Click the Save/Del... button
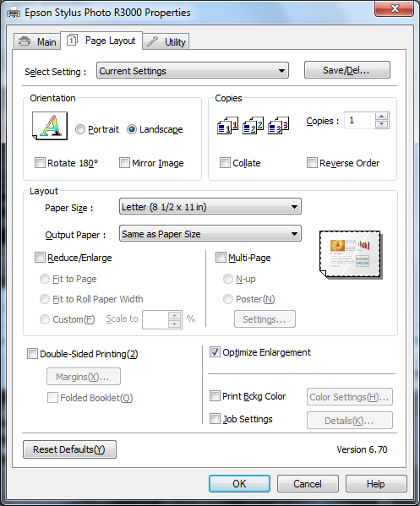 click(x=347, y=70)
